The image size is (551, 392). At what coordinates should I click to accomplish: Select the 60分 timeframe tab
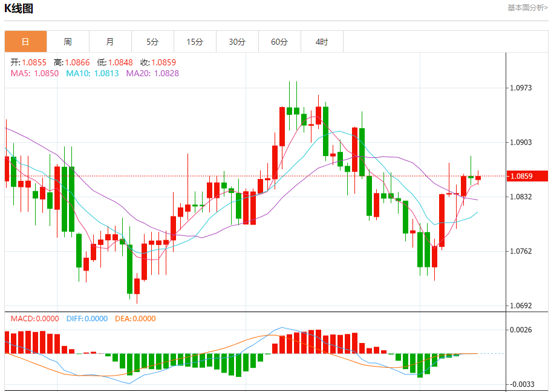click(x=279, y=42)
